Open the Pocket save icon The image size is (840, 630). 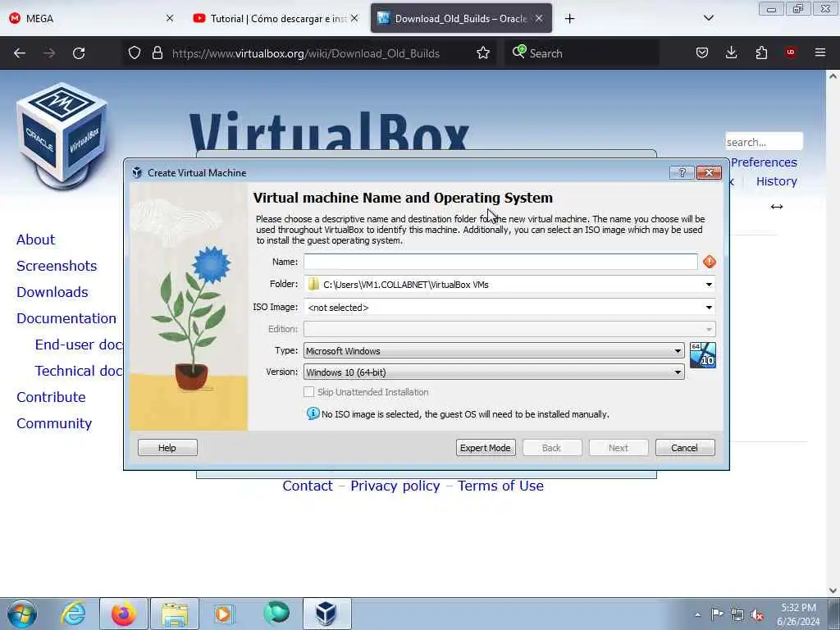click(702, 53)
